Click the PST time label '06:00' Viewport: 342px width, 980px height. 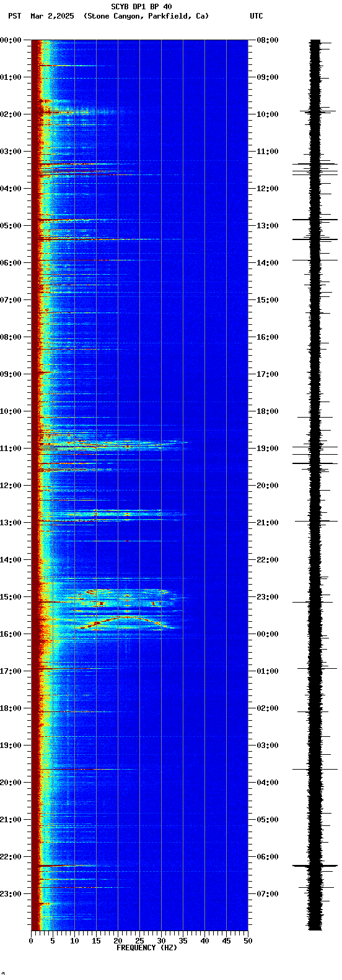point(11,263)
